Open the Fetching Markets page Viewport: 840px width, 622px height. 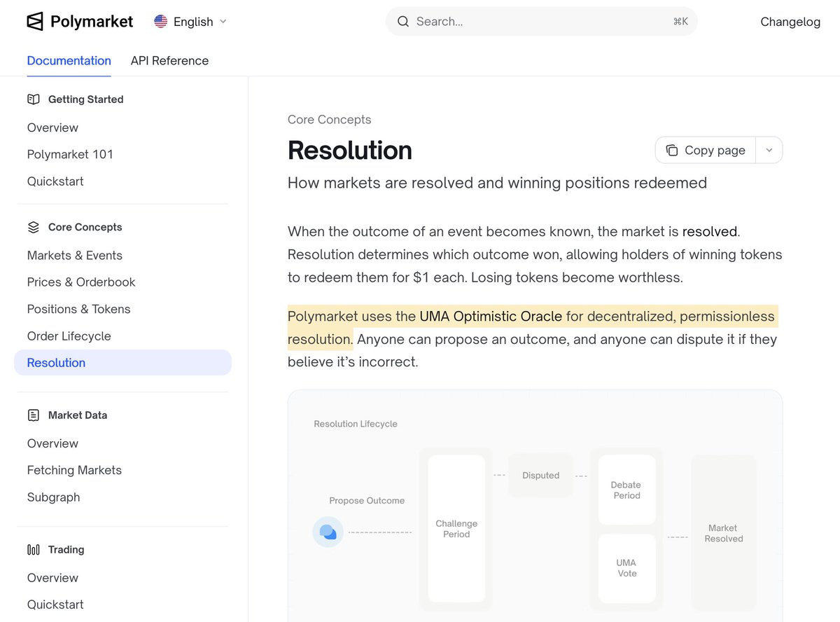[74, 470]
